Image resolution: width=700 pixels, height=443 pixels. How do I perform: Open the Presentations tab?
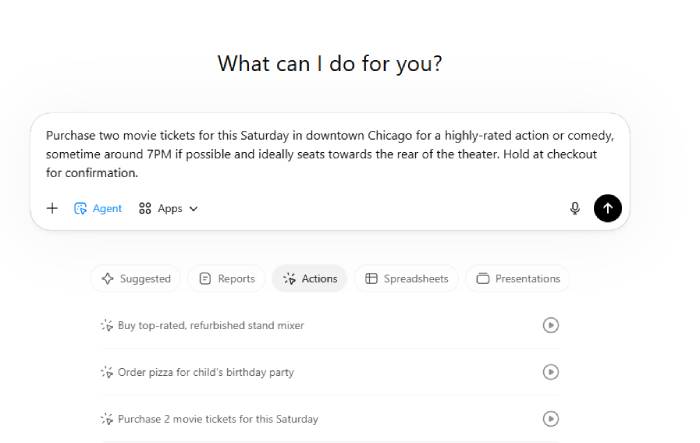pyautogui.click(x=518, y=279)
